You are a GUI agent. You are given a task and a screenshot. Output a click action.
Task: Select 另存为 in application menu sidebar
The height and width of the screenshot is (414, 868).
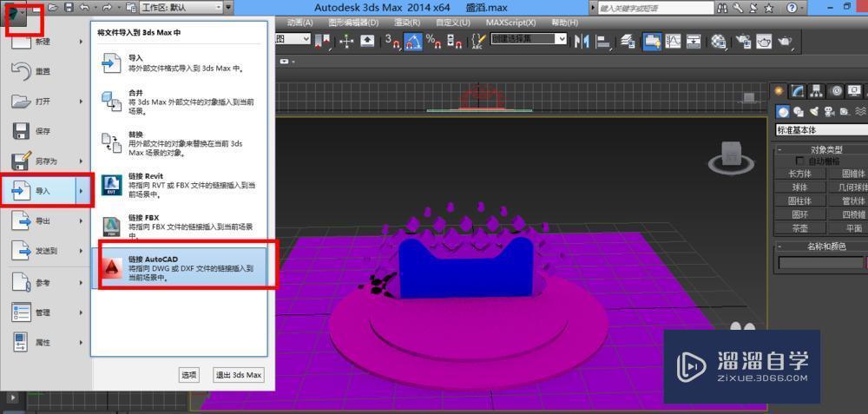(x=46, y=161)
